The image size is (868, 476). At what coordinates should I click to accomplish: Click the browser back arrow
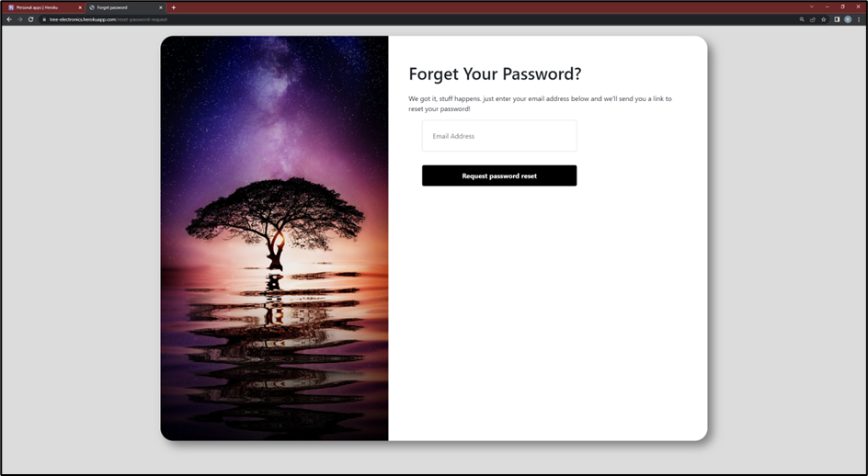(9, 19)
